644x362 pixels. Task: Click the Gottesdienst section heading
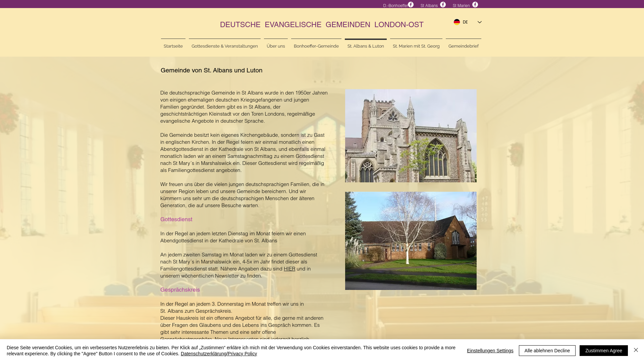pos(176,219)
